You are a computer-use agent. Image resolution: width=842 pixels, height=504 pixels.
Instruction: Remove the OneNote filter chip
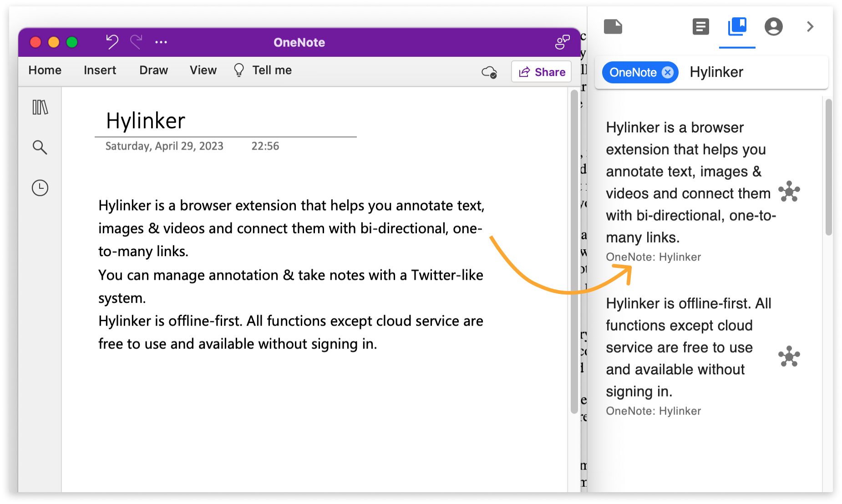point(668,72)
